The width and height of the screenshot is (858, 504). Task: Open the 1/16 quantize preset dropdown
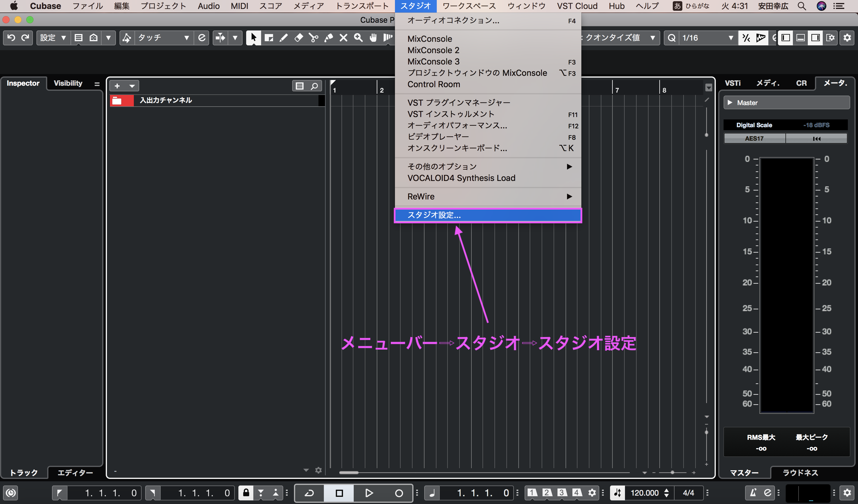click(x=730, y=38)
